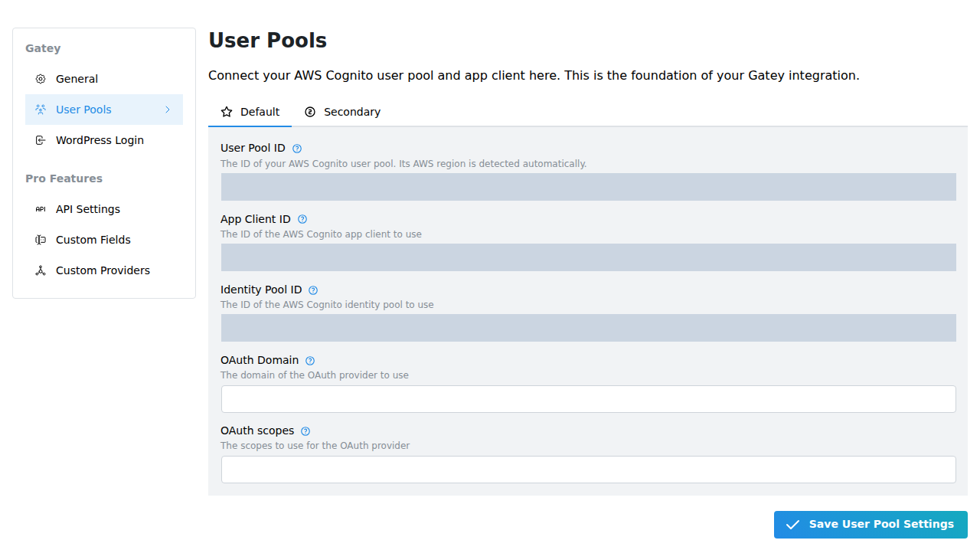Click into the OAuth scopes field
This screenshot has width=980, height=550.
click(x=588, y=470)
